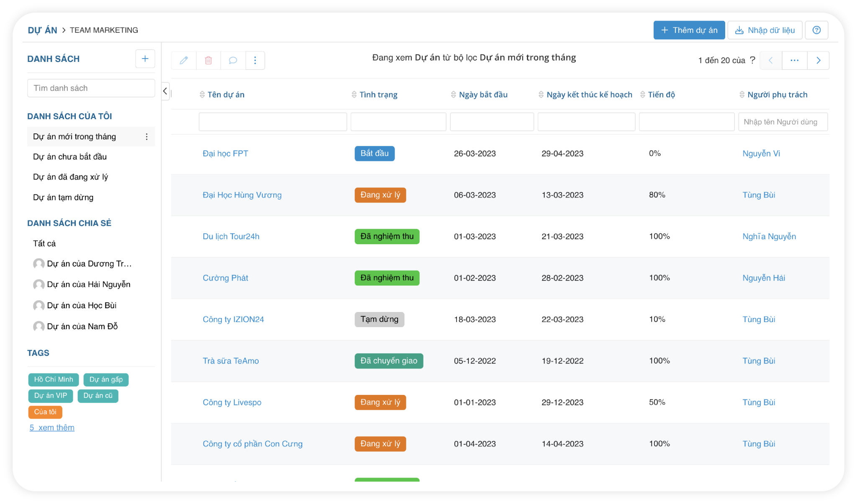Image resolution: width=857 pixels, height=504 pixels.
Task: Click the Tìm danh sách search field
Action: click(x=91, y=88)
